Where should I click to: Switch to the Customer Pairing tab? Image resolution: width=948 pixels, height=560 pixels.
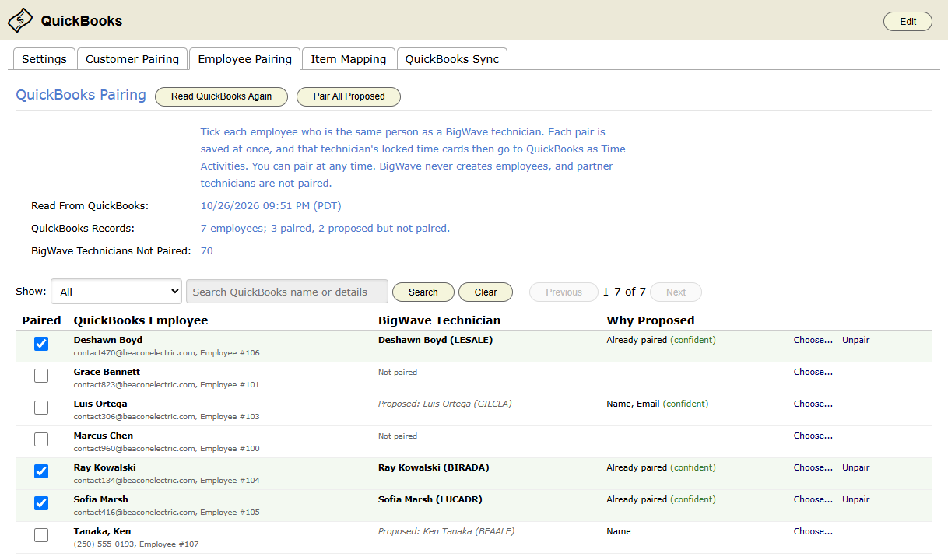tap(132, 59)
